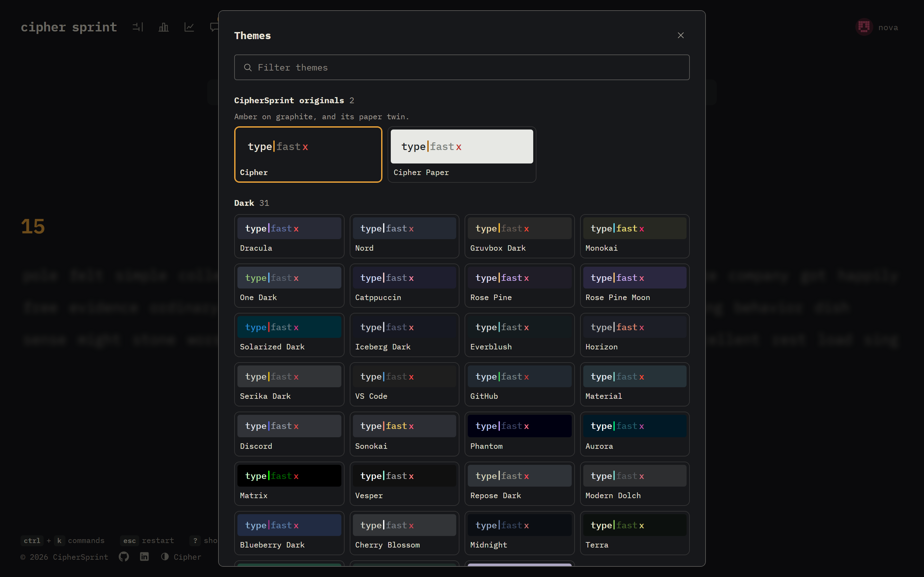Open the GitHub icon in footer

[x=124, y=557]
